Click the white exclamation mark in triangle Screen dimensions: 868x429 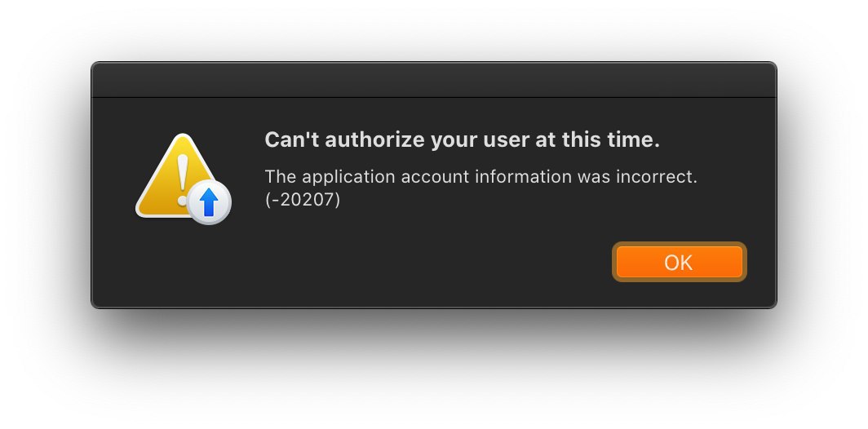point(182,180)
